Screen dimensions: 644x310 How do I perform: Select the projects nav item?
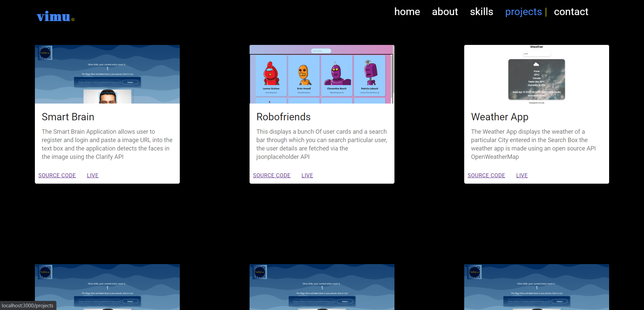(x=523, y=12)
